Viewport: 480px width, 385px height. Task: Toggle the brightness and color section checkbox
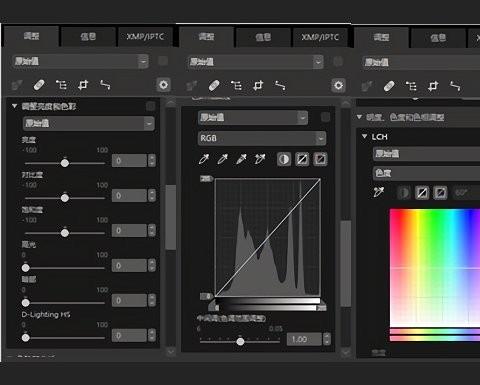[x=150, y=106]
